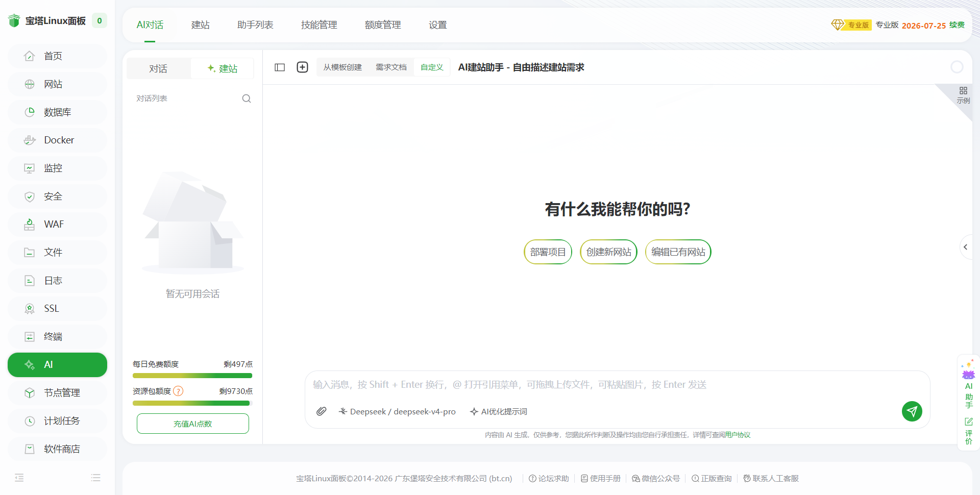Open the 文件 file manager
Image resolution: width=980 pixels, height=495 pixels.
coord(57,253)
